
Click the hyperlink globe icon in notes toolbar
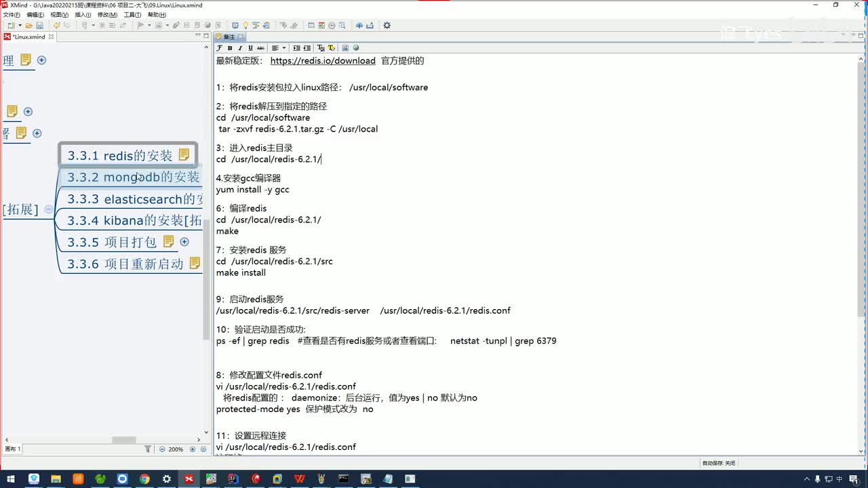pos(355,48)
